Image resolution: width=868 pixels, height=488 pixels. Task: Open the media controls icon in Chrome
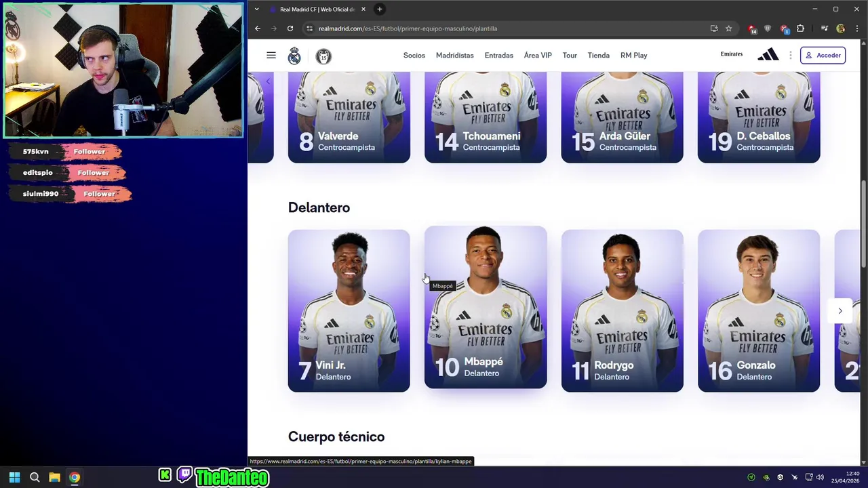(825, 28)
